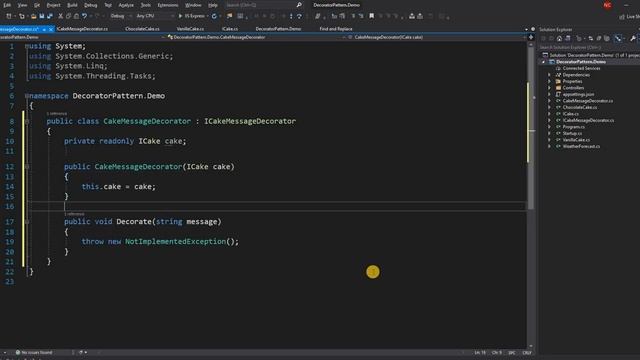The image size is (640, 360).
Task: Switch to VanillaCake.cs tab
Action: click(x=190, y=29)
